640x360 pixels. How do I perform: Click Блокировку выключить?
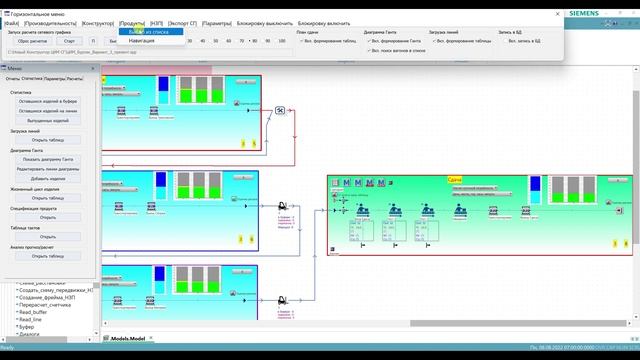tap(265, 24)
